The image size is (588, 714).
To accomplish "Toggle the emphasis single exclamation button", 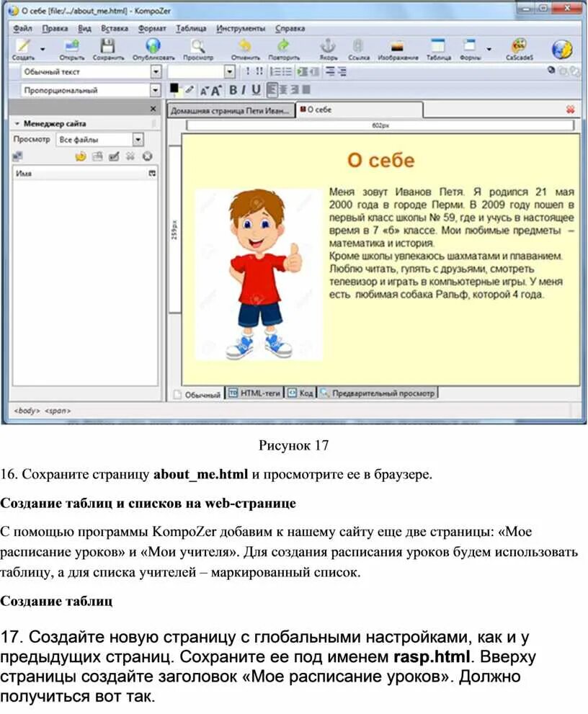I will (x=247, y=71).
